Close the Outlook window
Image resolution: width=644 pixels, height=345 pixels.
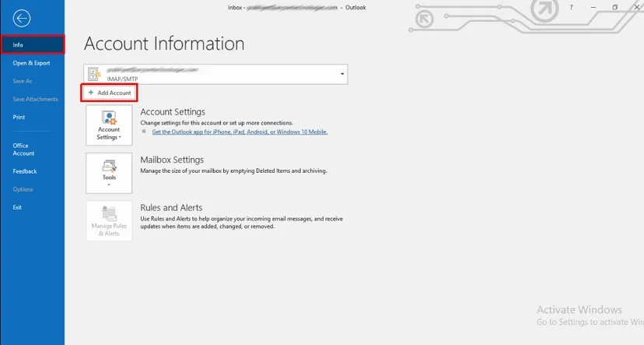(636, 8)
